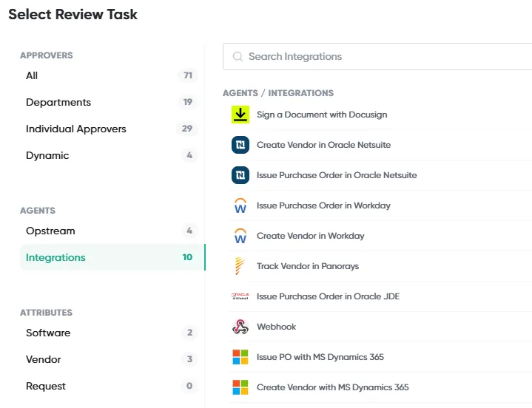Image resolution: width=532 pixels, height=408 pixels.
Task: Click the APPROVERS section header
Action: click(x=47, y=55)
